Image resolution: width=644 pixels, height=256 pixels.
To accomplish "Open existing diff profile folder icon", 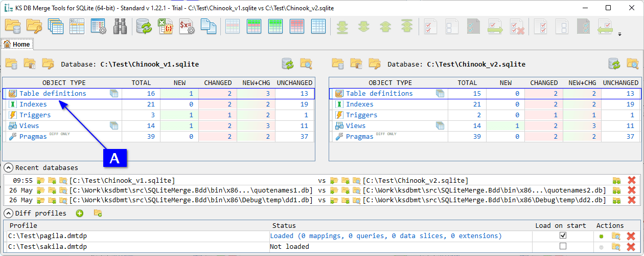I will tap(98, 213).
